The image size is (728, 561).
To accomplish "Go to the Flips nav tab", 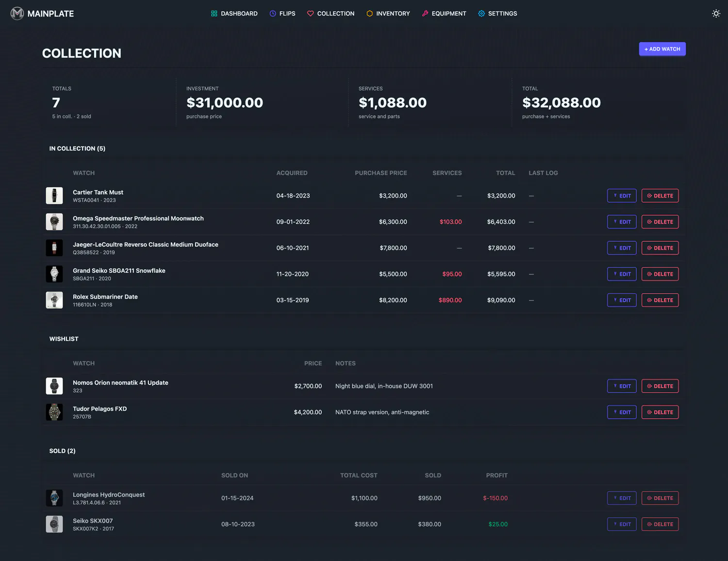I will (x=282, y=14).
